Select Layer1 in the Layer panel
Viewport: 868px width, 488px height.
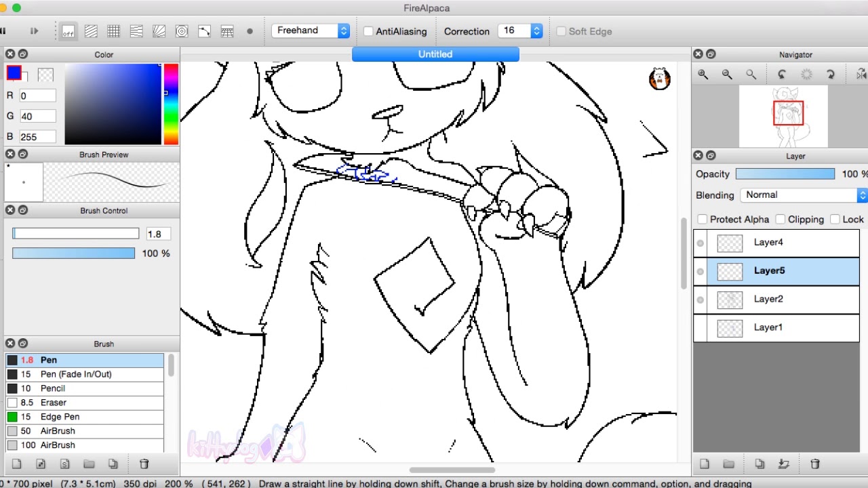pos(776,328)
